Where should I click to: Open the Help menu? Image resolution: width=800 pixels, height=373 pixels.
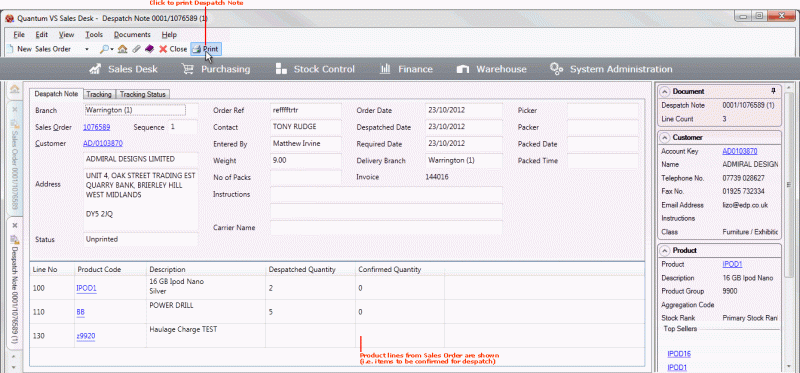point(169,35)
